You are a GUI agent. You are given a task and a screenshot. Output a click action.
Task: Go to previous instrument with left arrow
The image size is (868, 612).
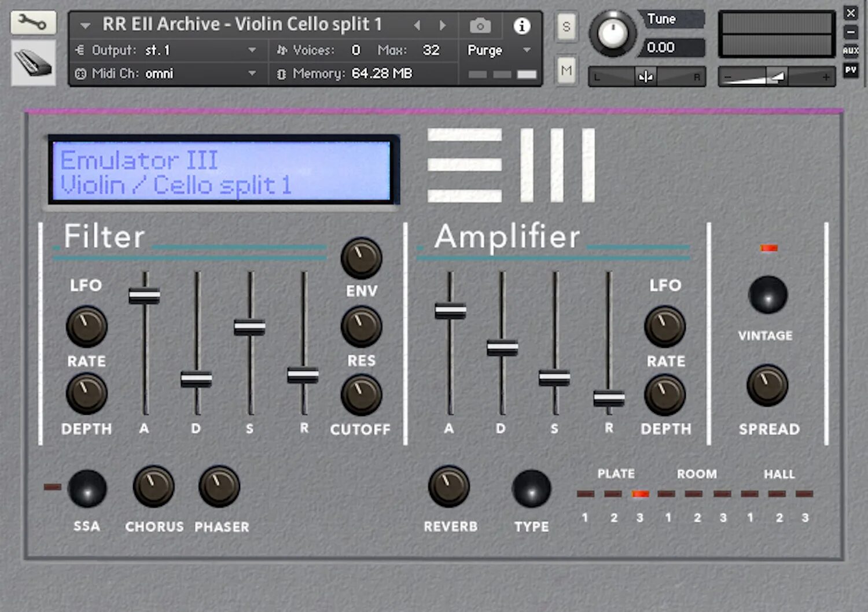[417, 25]
